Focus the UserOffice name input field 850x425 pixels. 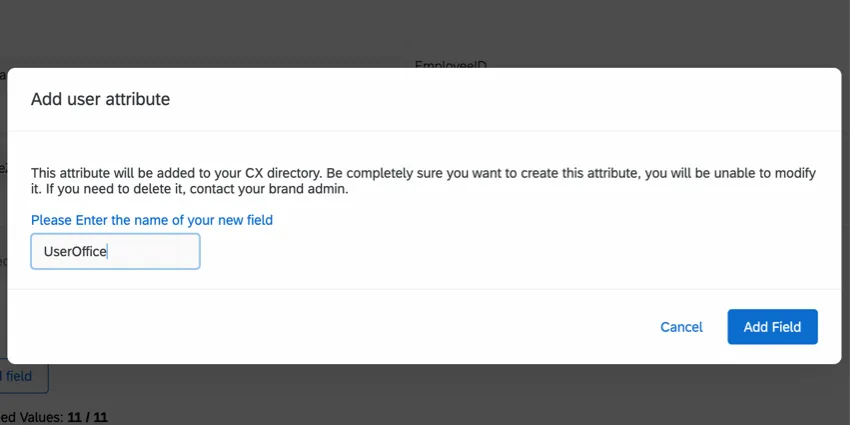pos(115,251)
